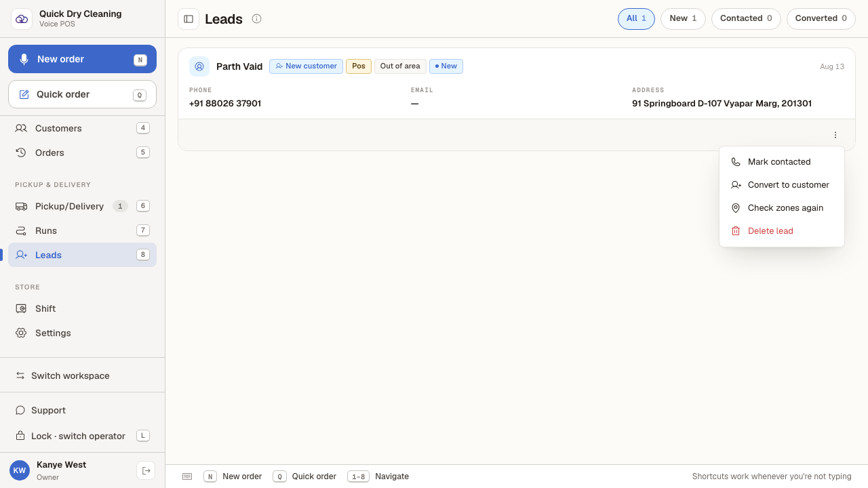
Task: Click the Leads page heading
Action: tap(224, 19)
